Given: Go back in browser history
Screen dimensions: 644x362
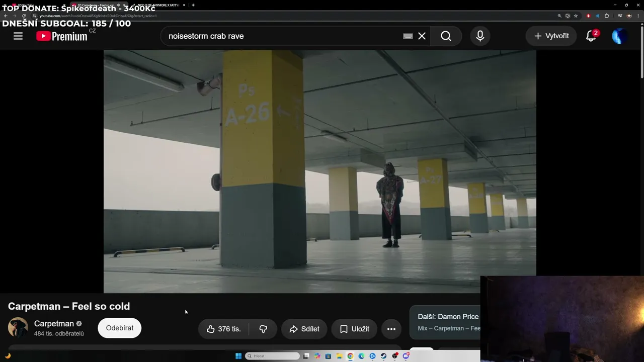Looking at the screenshot, I should 6,16.
